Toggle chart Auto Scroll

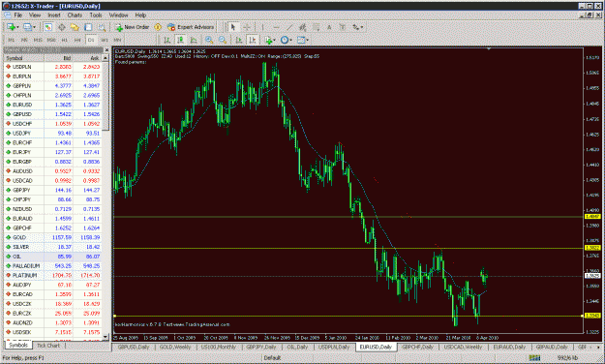tap(239, 40)
